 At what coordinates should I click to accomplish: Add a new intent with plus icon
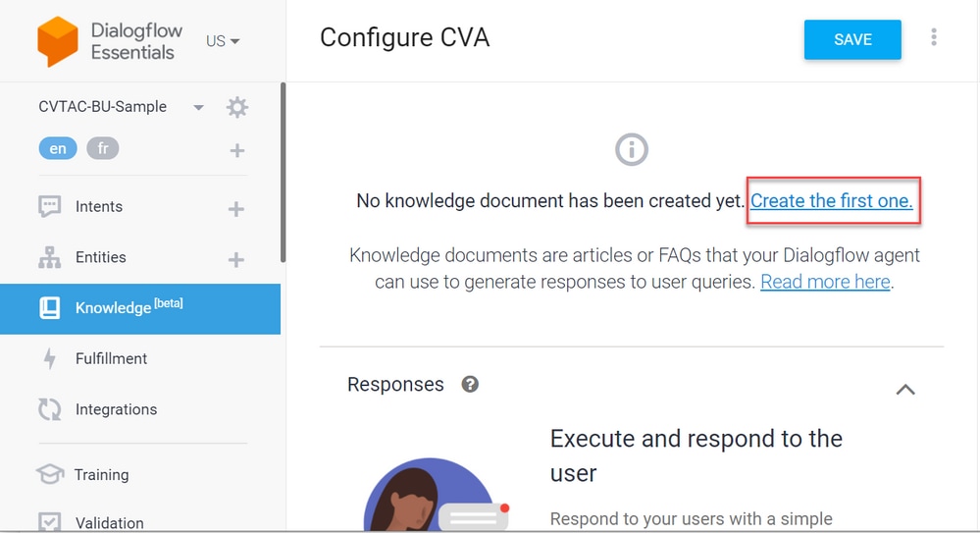click(235, 209)
